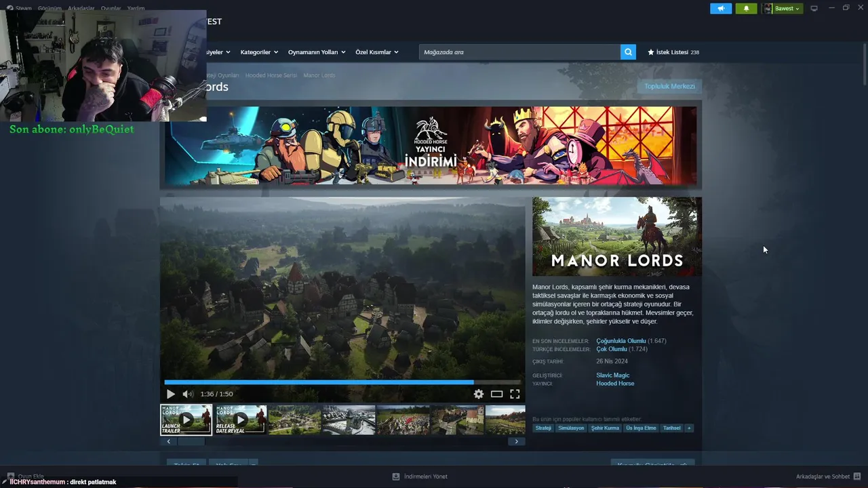Open video settings gear icon
Image resolution: width=868 pixels, height=488 pixels.
tap(479, 394)
